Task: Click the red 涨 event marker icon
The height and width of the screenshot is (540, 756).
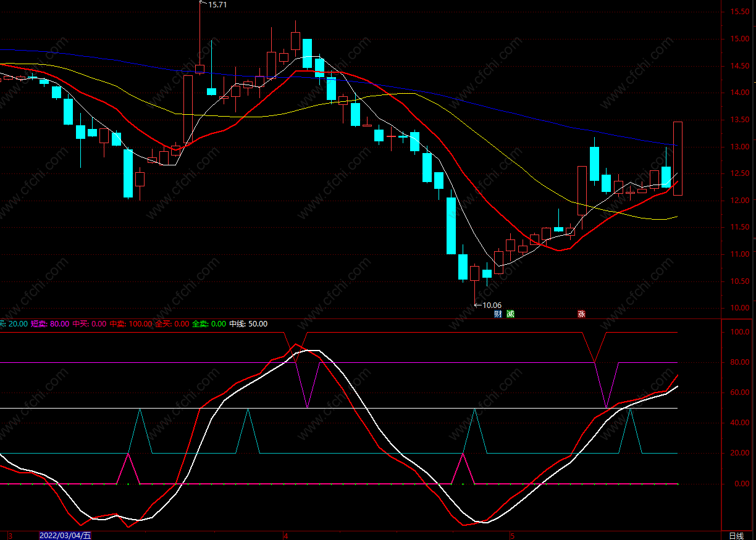Action: tap(581, 314)
